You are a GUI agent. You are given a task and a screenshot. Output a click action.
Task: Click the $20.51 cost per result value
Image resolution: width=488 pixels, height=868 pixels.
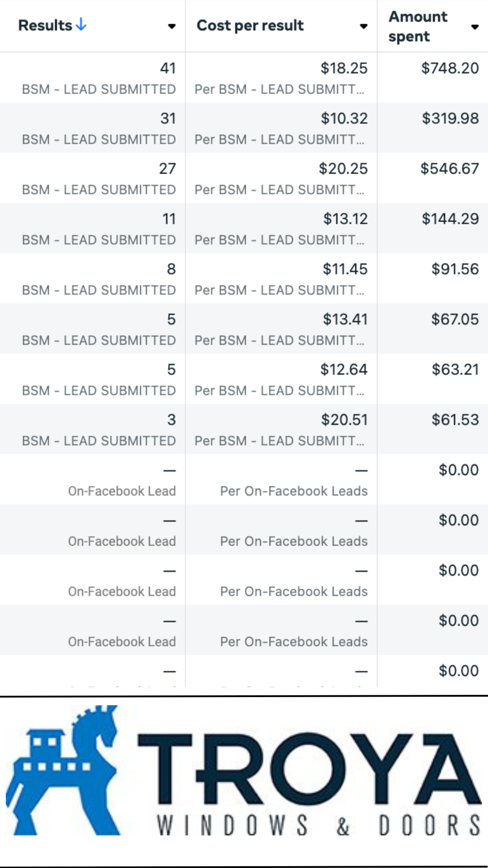click(x=344, y=420)
